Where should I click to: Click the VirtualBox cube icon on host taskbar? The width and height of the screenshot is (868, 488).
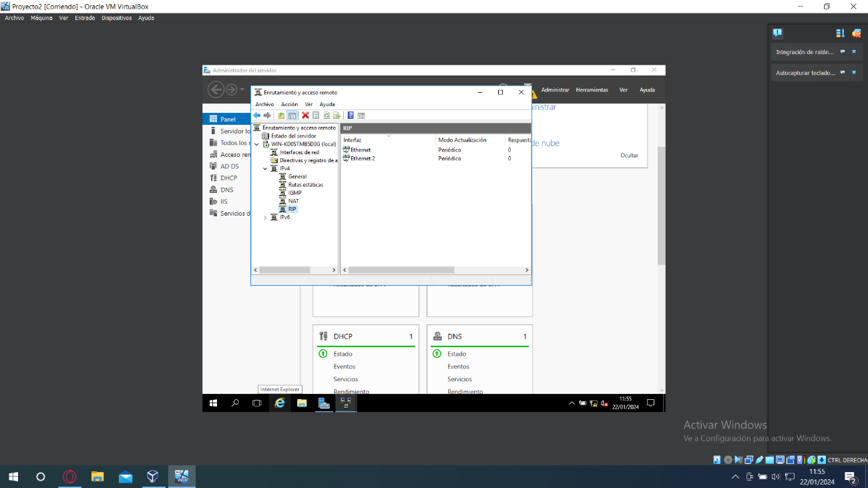(x=153, y=477)
